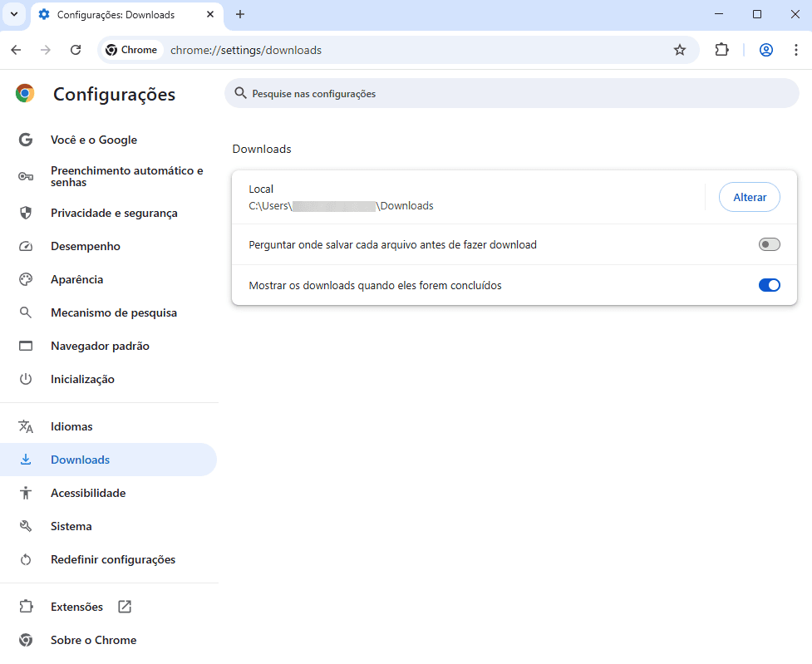The height and width of the screenshot is (664, 812).
Task: Open the profile avatar icon
Action: coord(766,50)
